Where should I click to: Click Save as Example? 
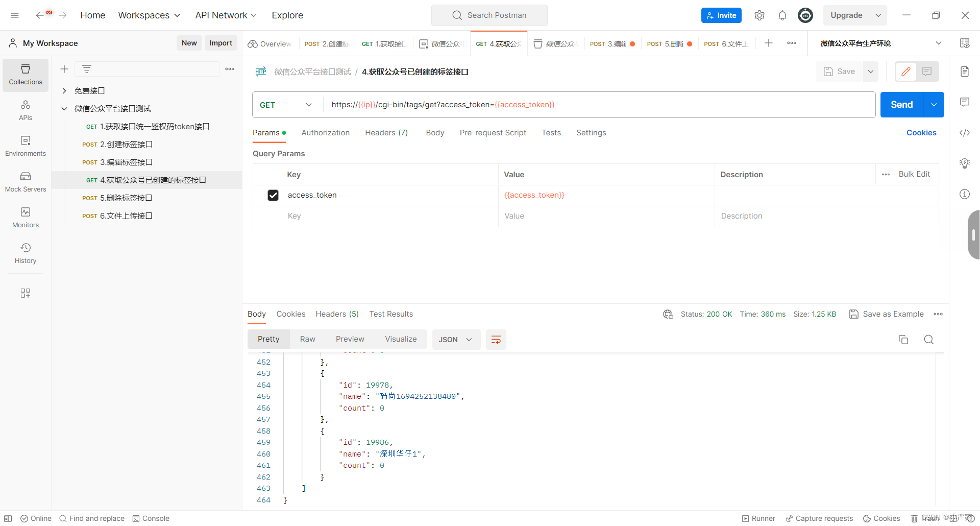tap(886, 314)
